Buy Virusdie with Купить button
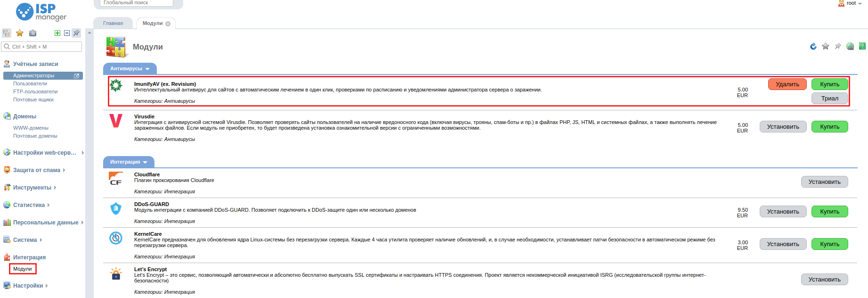The width and height of the screenshot is (868, 298). point(829,127)
